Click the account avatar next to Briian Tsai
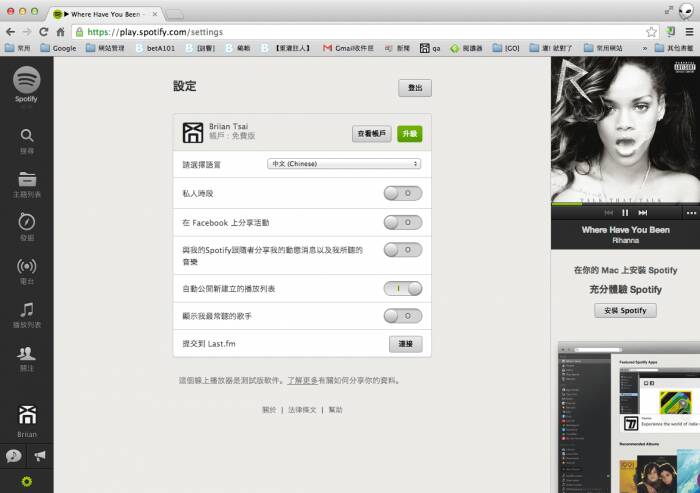 point(193,133)
